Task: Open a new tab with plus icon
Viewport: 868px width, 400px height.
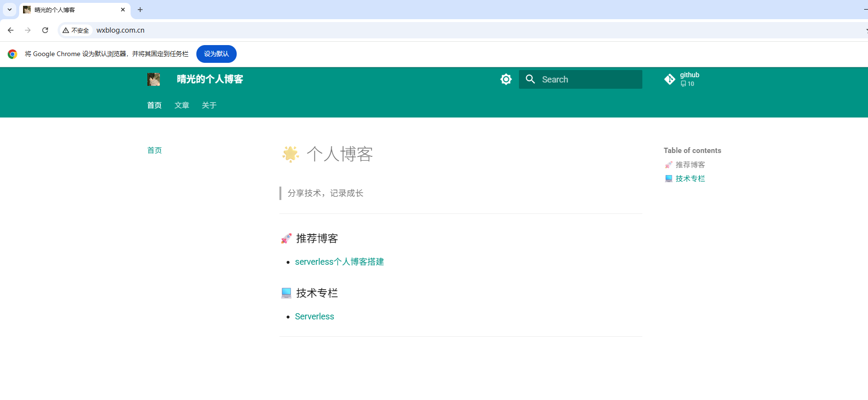Action: (x=140, y=10)
